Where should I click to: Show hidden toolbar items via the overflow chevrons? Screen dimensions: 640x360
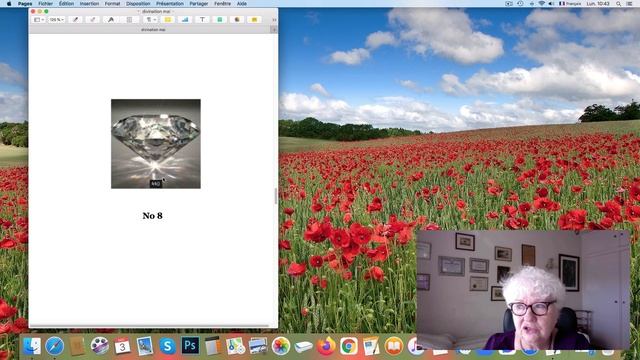[274, 20]
